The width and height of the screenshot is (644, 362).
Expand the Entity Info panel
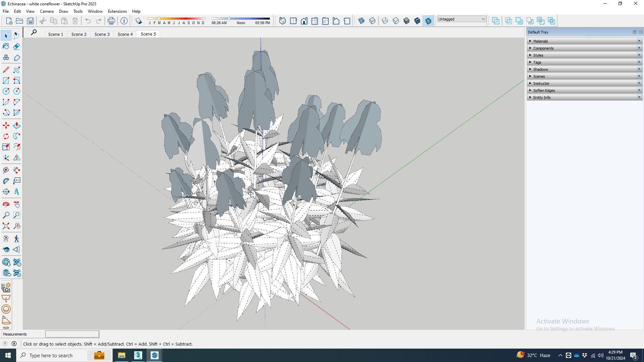click(x=584, y=98)
